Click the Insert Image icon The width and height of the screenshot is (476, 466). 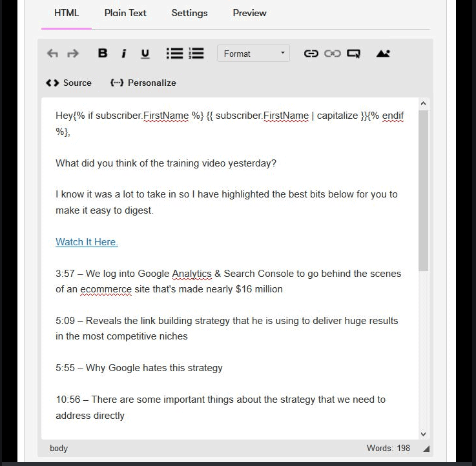(x=383, y=54)
